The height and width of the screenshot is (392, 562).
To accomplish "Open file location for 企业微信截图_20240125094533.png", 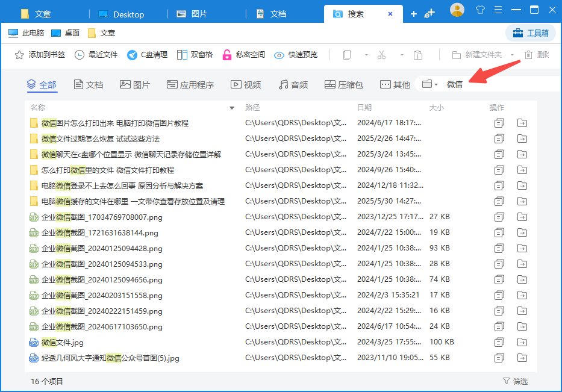I will click(522, 264).
